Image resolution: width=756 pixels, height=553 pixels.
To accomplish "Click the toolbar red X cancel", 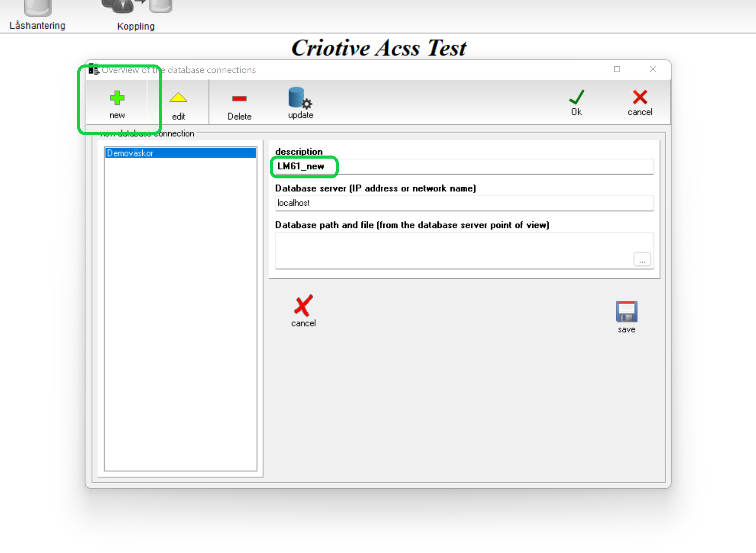I will pos(640,98).
